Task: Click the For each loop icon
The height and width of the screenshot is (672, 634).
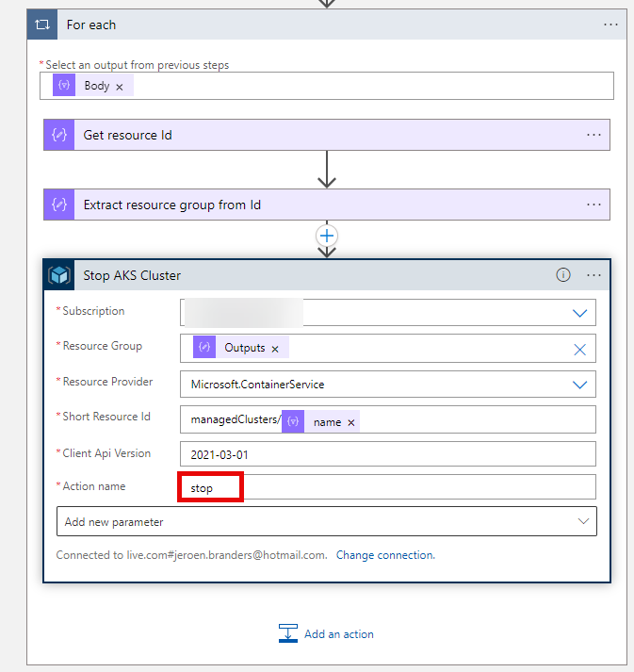Action: 42,25
